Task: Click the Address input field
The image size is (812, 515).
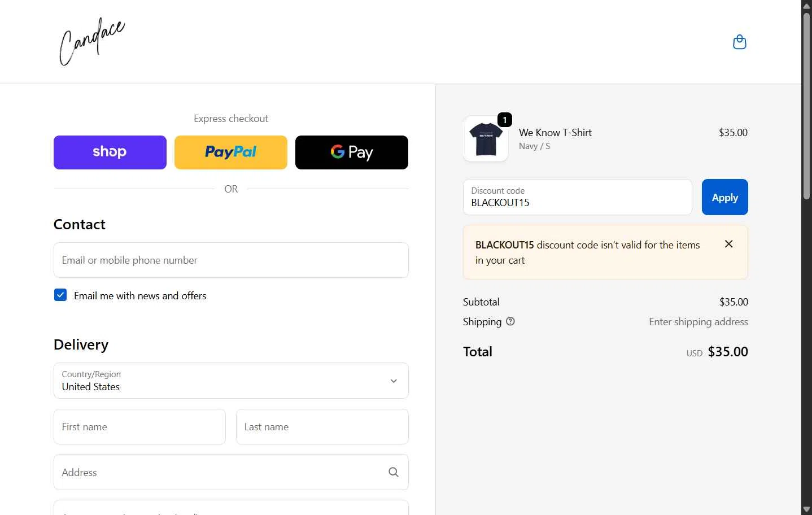Action: pyautogui.click(x=231, y=472)
